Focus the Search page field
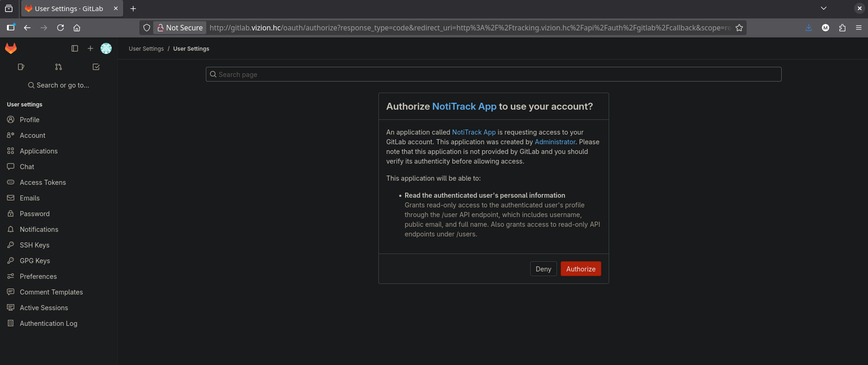The height and width of the screenshot is (365, 868). coord(493,74)
